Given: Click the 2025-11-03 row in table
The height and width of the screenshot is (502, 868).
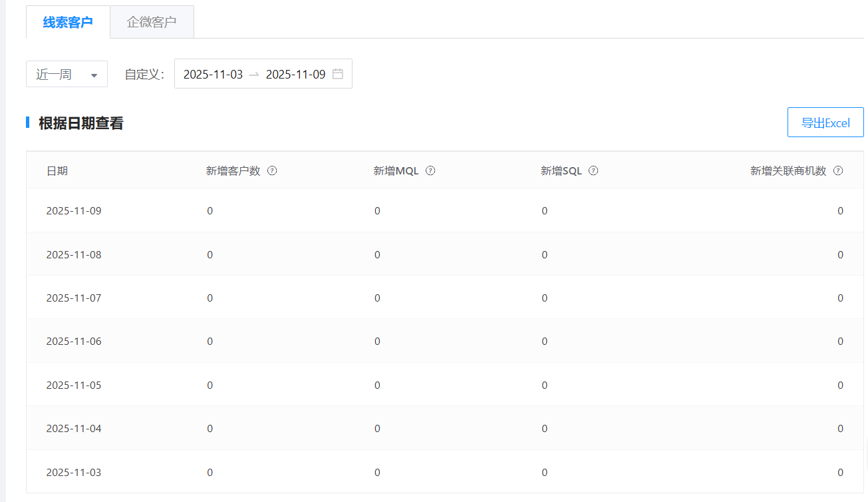Looking at the screenshot, I should click(x=74, y=472).
